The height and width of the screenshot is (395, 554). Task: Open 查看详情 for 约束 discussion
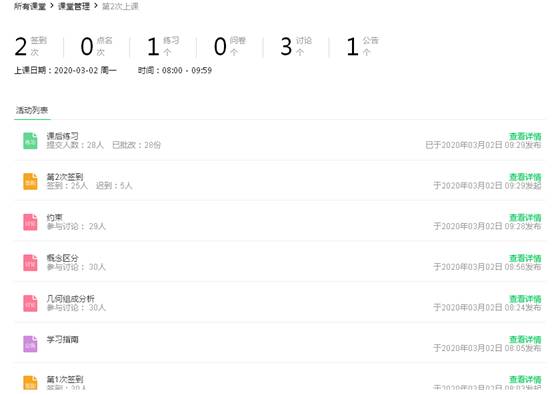525,218
